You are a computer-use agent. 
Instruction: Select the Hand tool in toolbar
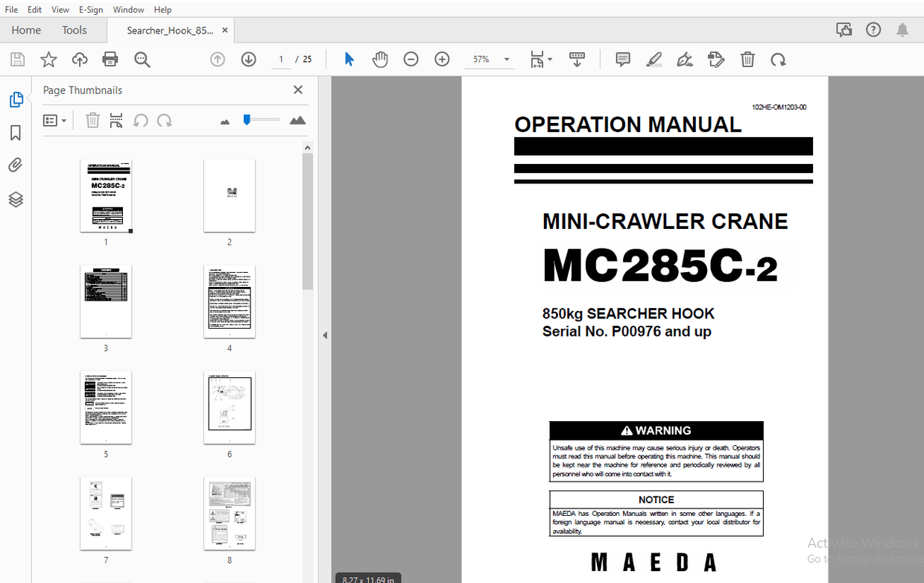point(380,59)
